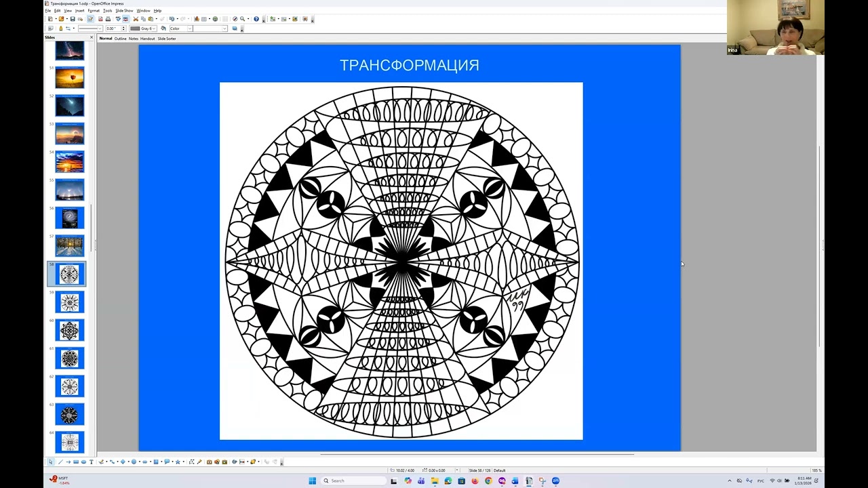Open the Format menu
Viewport: 868px width, 488px height.
tap(94, 11)
